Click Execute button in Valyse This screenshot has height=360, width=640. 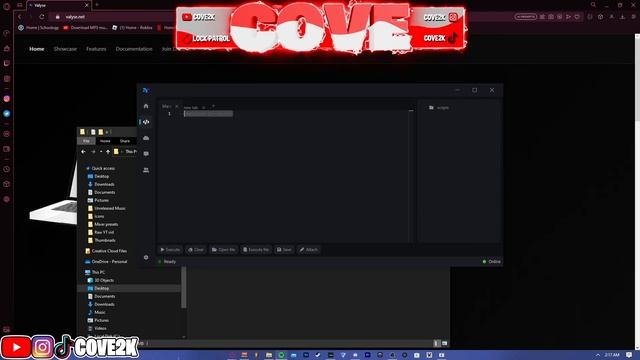coord(170,249)
